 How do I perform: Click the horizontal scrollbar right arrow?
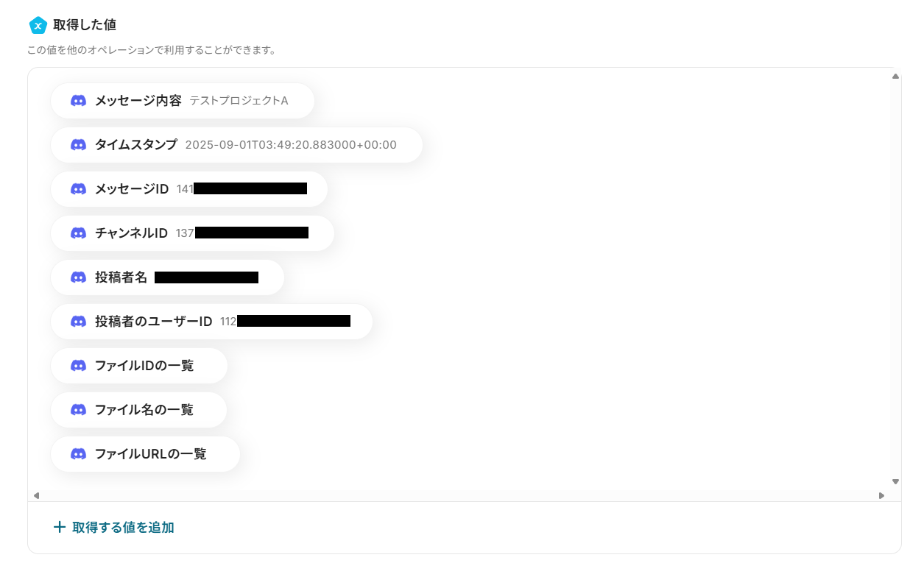tap(881, 495)
